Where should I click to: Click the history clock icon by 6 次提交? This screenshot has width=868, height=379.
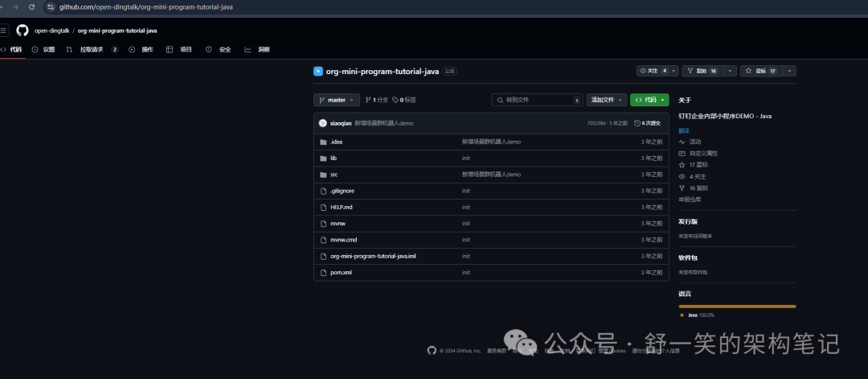pyautogui.click(x=637, y=123)
